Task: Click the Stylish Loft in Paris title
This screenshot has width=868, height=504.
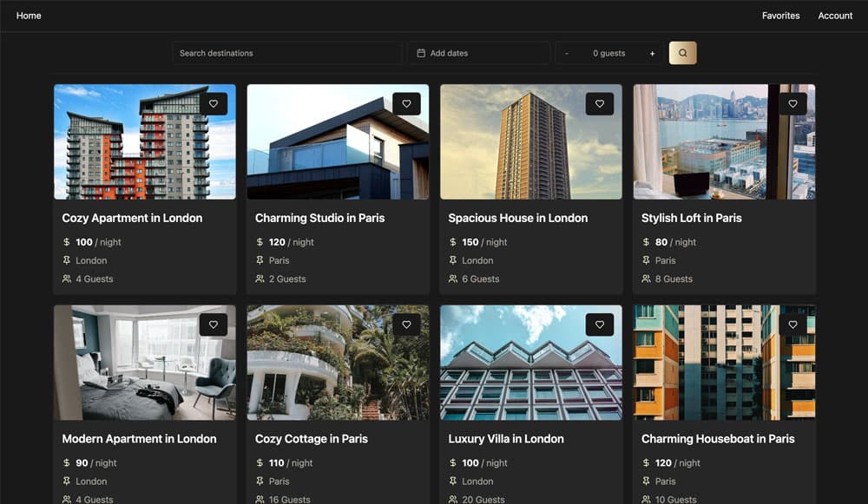Action: click(x=691, y=218)
